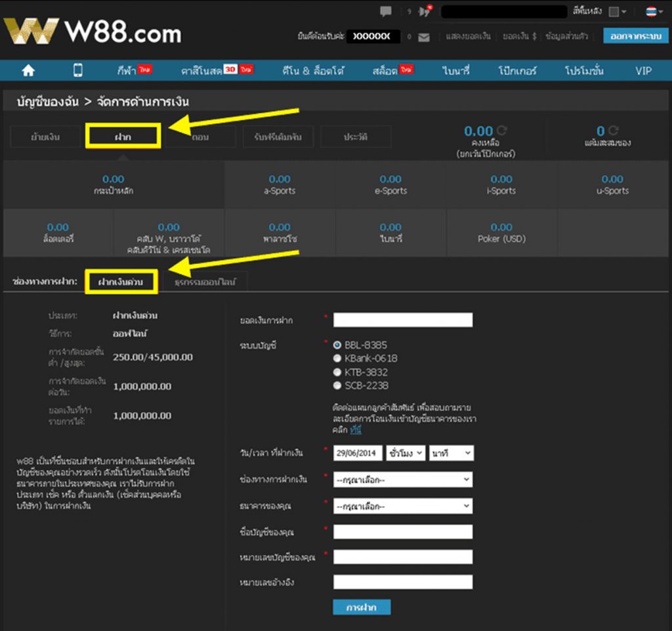Open the chat speech bubble icon
This screenshot has width=672, height=631.
click(x=386, y=11)
